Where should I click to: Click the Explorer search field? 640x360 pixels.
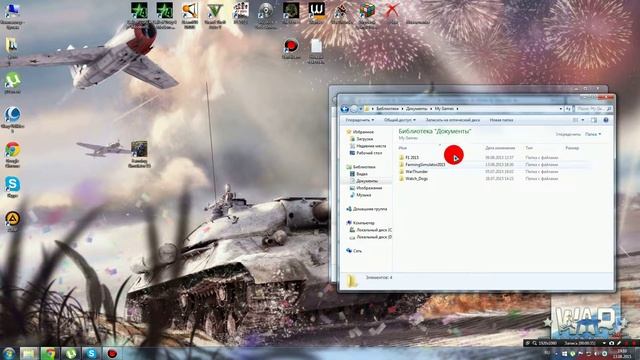click(593, 109)
